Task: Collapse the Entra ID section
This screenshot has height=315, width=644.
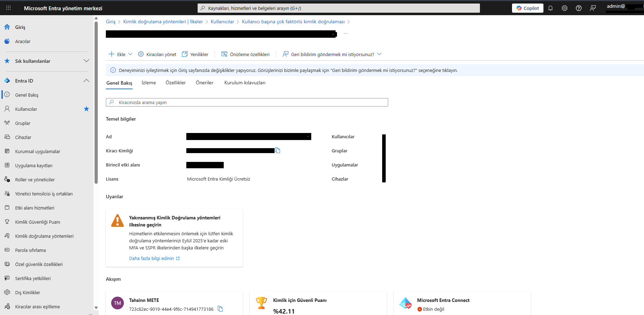Action: [86, 81]
